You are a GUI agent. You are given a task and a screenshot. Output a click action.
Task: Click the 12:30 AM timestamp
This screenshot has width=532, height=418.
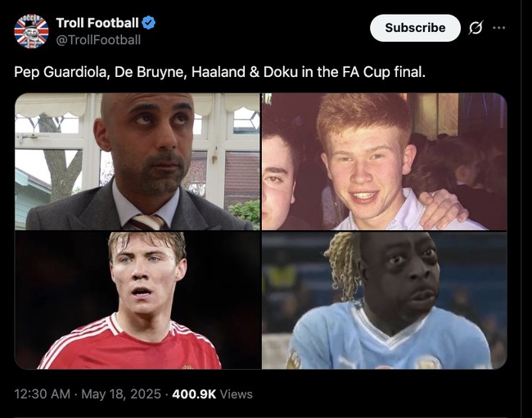tap(42, 394)
